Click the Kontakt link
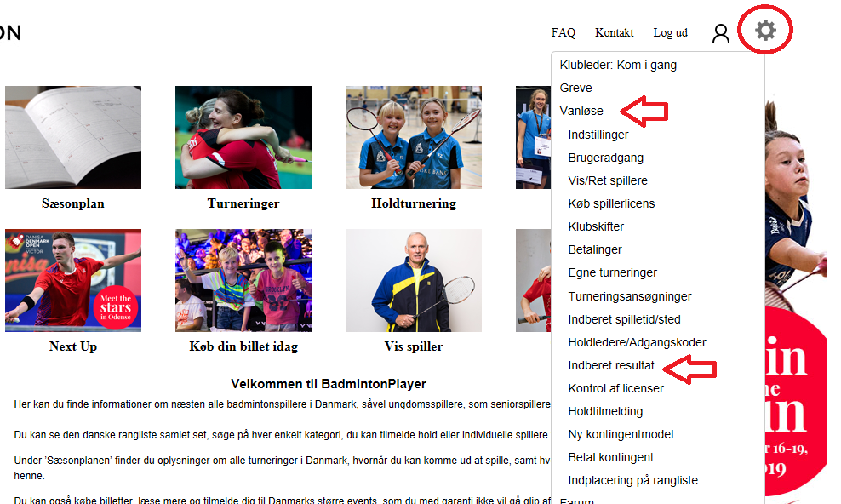Image resolution: width=841 pixels, height=504 pixels. coord(614,32)
